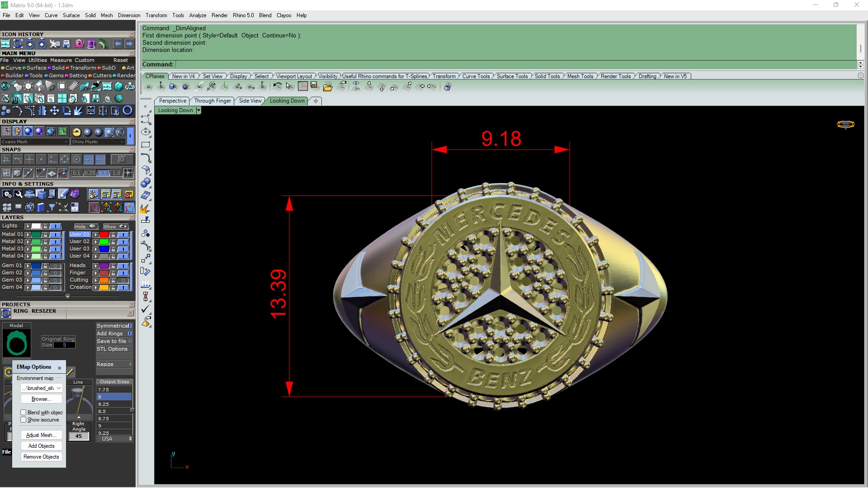The height and width of the screenshot is (488, 868).
Task: Click the Command input field
Action: 516,65
